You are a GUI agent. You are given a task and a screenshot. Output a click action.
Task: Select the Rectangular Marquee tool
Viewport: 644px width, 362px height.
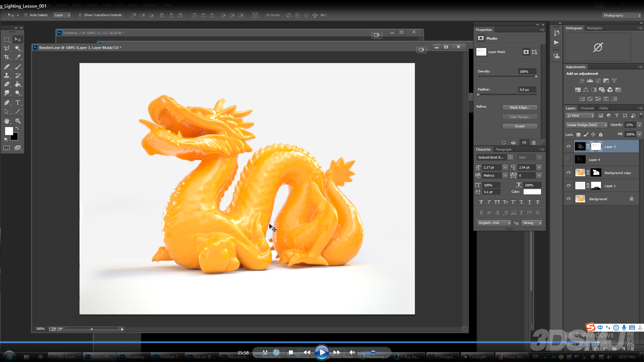[x=7, y=39]
